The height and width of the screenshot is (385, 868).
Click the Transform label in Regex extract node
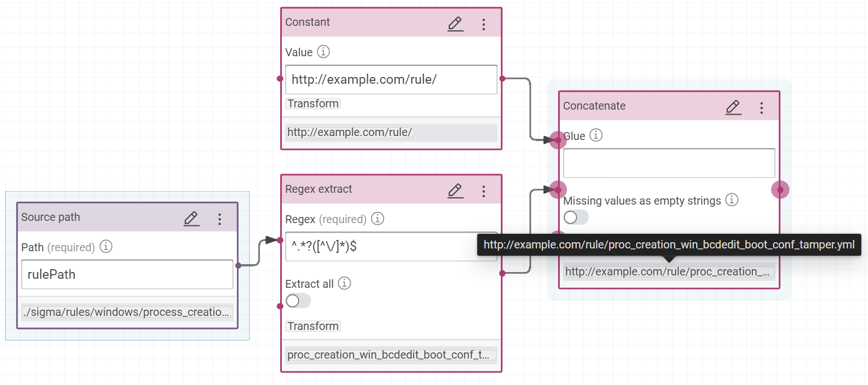pyautogui.click(x=313, y=327)
